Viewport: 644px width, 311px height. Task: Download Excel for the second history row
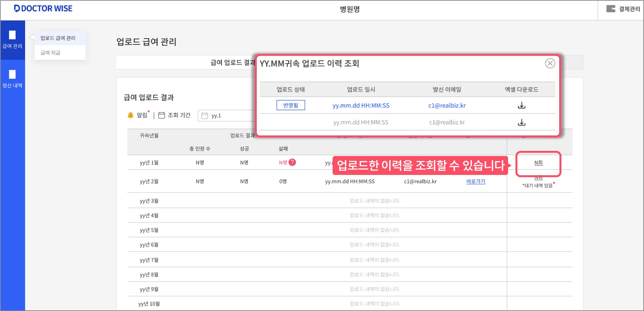(x=522, y=122)
